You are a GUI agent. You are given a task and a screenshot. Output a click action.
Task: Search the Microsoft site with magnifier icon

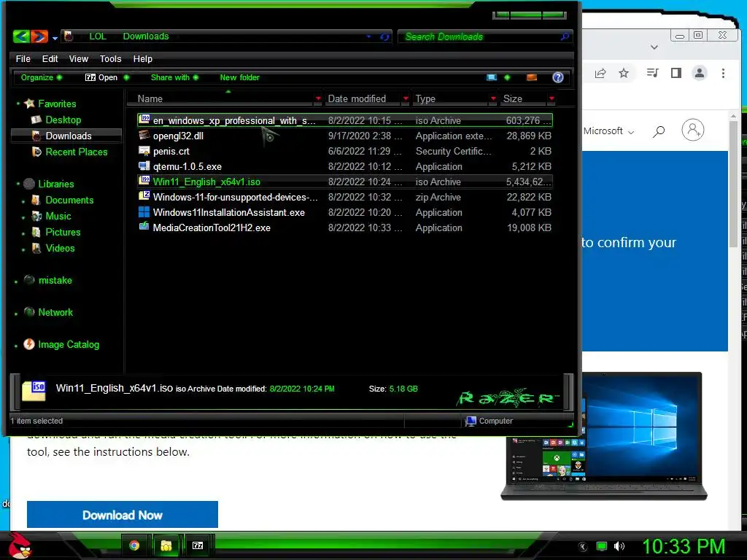click(x=659, y=131)
